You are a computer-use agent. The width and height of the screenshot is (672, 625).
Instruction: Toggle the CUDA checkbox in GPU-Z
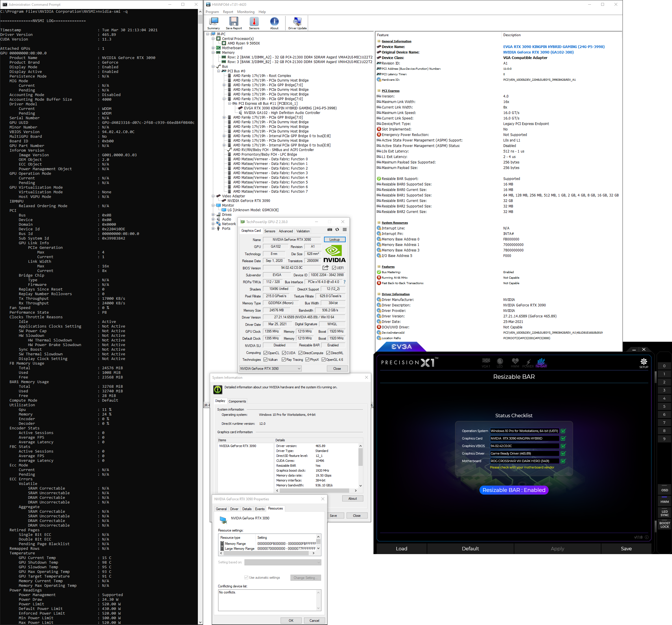click(284, 352)
